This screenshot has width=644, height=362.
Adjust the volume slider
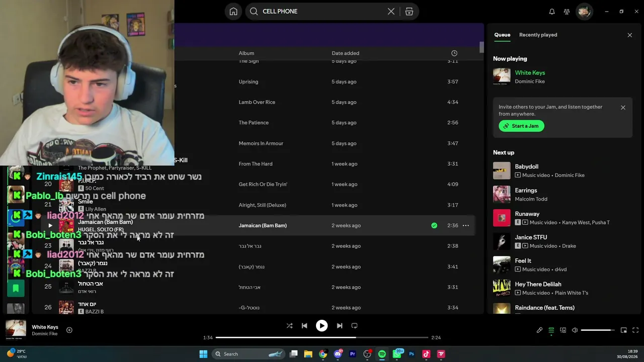click(598, 330)
